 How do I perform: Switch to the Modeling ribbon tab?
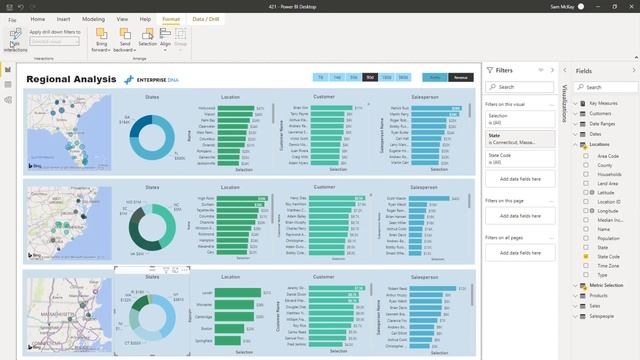tap(93, 19)
